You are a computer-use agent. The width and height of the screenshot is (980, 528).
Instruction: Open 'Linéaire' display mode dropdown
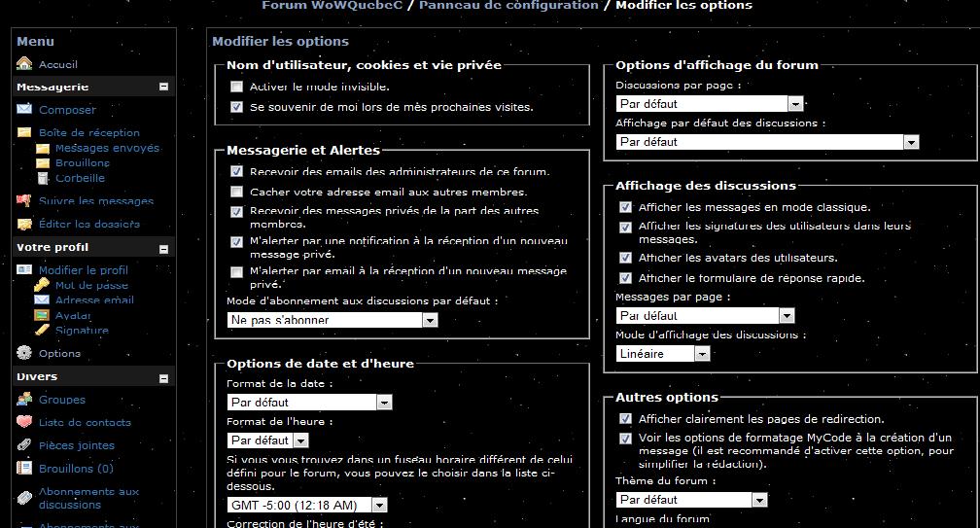click(x=662, y=354)
